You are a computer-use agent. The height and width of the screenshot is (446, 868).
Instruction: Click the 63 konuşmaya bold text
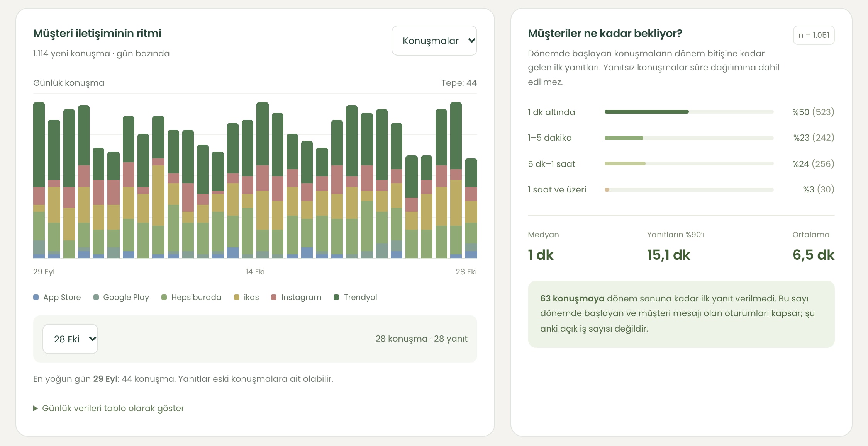click(x=572, y=298)
